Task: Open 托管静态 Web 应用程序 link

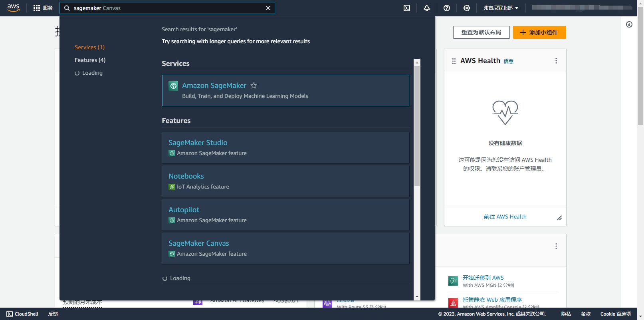Action: click(492, 300)
